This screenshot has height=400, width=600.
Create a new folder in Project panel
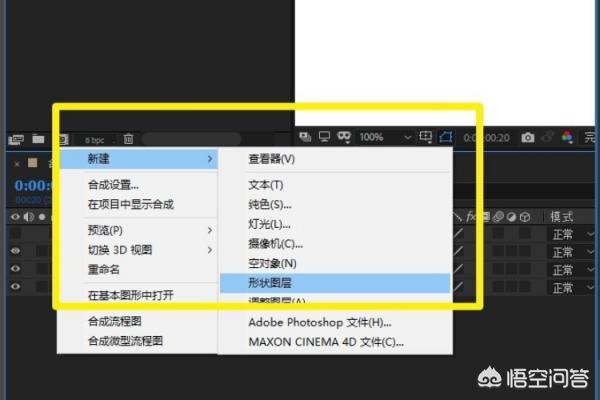38,139
